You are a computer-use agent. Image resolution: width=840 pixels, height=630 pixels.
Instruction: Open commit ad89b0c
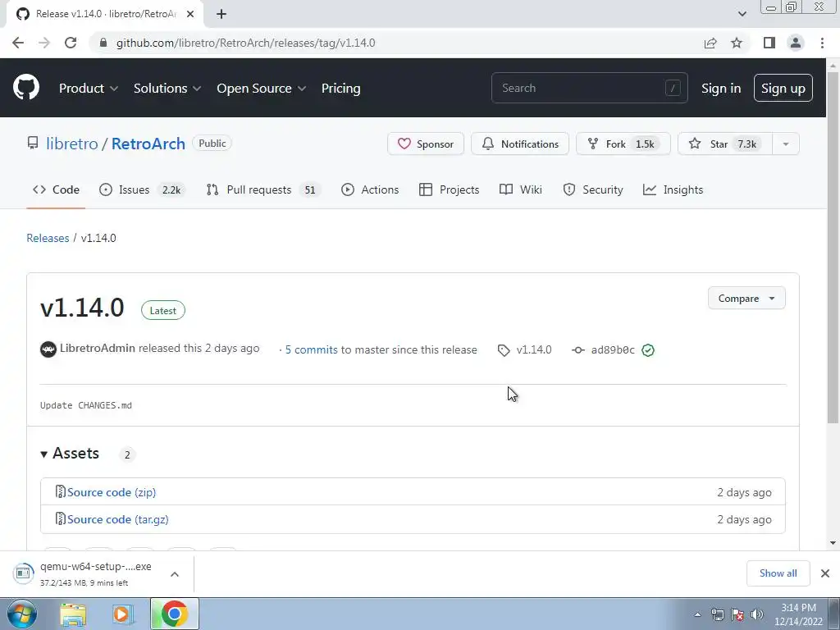(612, 349)
